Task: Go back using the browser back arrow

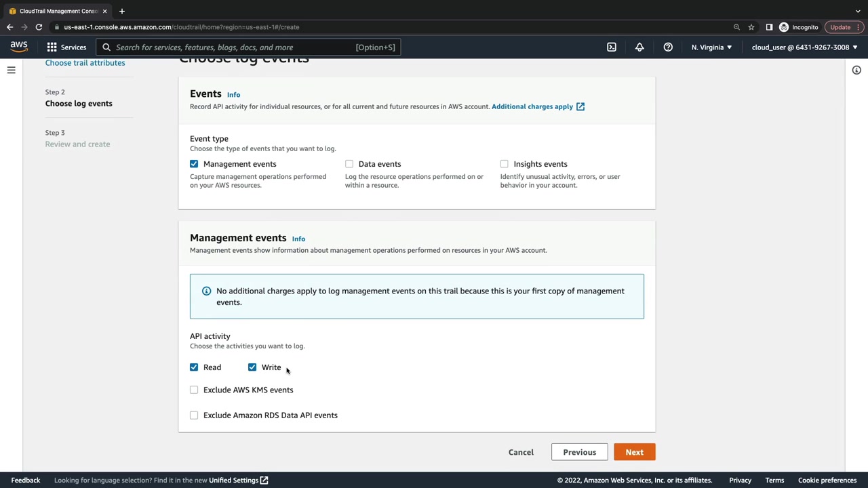Action: pyautogui.click(x=9, y=27)
